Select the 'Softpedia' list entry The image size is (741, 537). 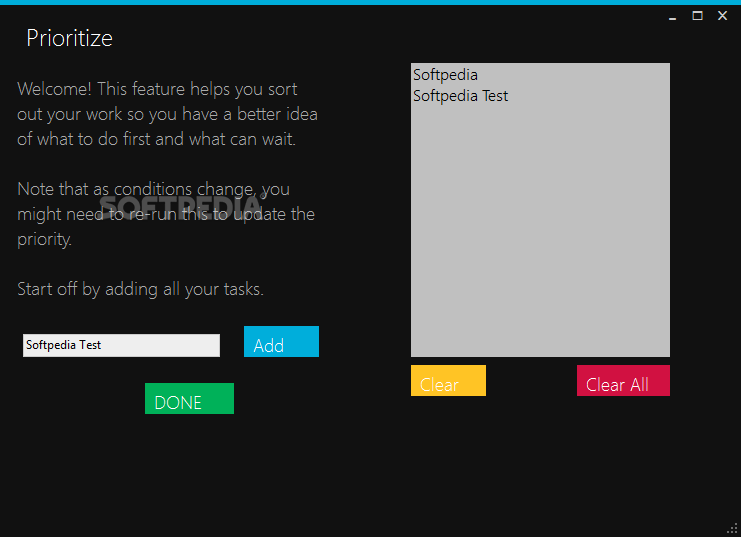540,75
